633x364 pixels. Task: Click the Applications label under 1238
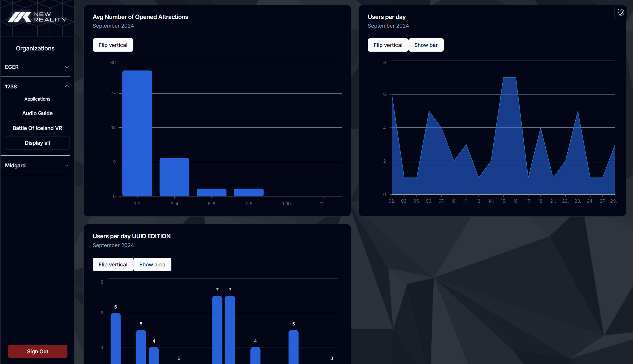37,99
